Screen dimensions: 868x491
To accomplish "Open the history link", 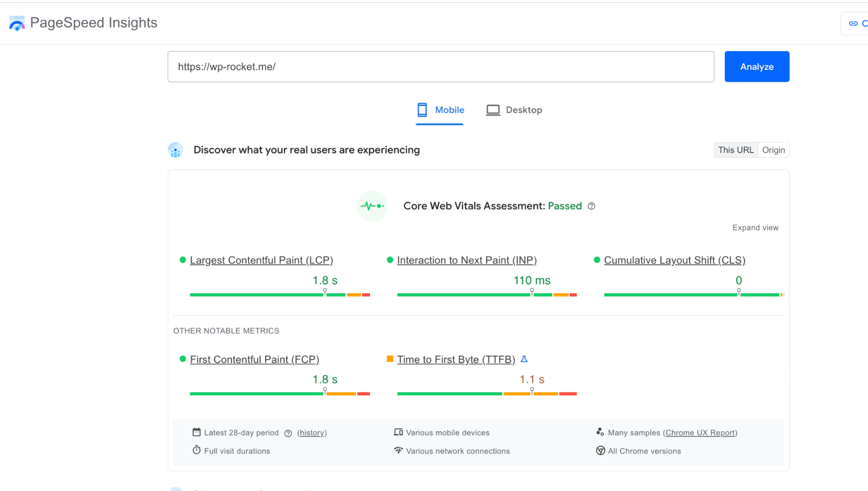I will [312, 433].
